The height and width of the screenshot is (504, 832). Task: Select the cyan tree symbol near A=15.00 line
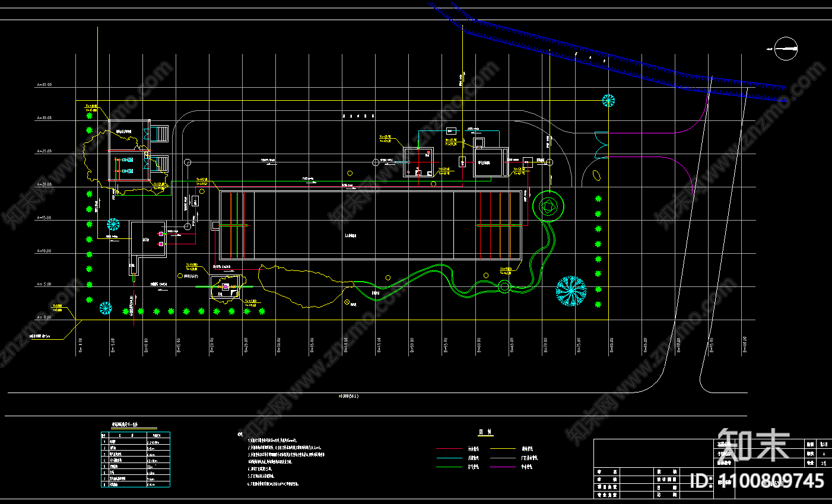point(113,224)
